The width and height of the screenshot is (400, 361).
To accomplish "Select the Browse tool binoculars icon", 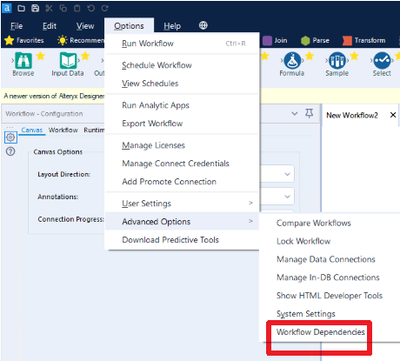I will point(23,61).
